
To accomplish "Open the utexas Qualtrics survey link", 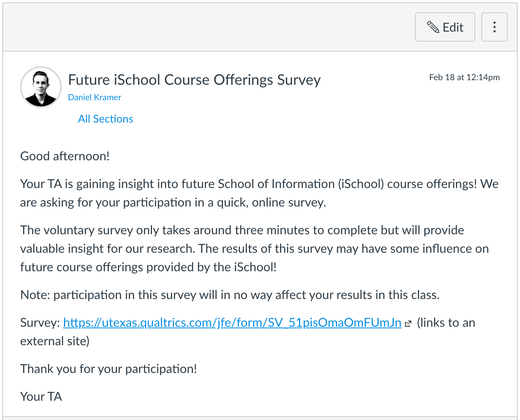I will pos(232,323).
